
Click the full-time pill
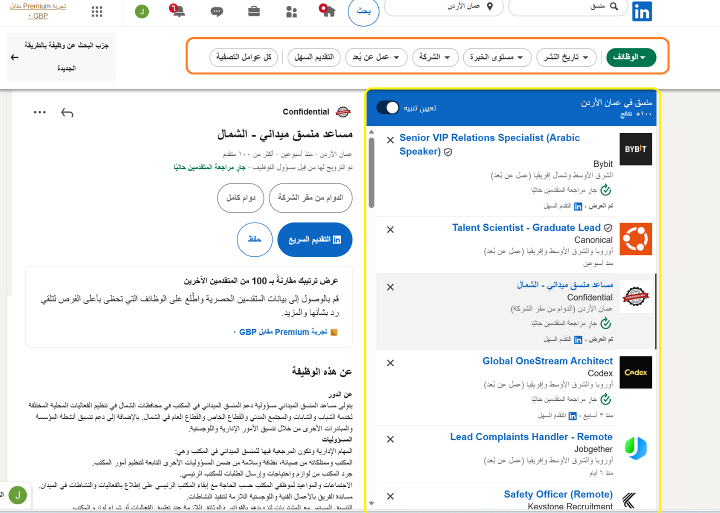241,198
